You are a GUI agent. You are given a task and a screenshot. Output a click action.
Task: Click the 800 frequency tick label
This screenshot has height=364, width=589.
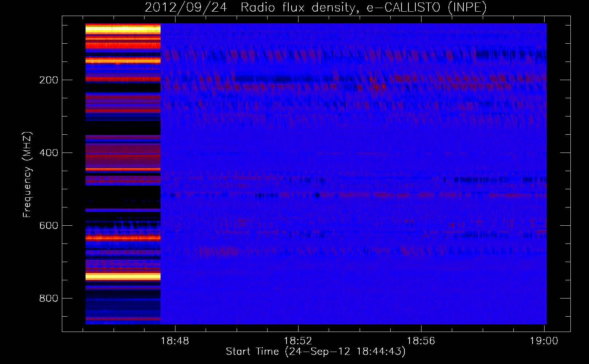click(x=49, y=298)
